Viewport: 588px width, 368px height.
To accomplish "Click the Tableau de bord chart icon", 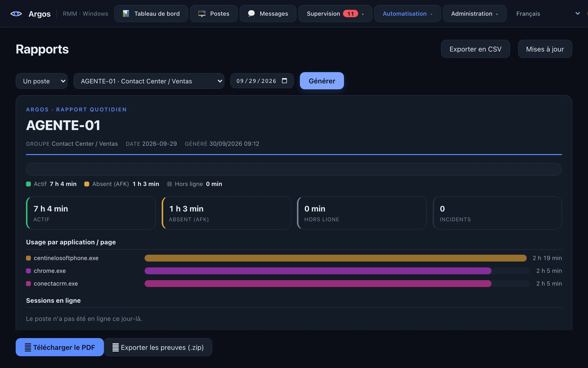I will click(126, 14).
